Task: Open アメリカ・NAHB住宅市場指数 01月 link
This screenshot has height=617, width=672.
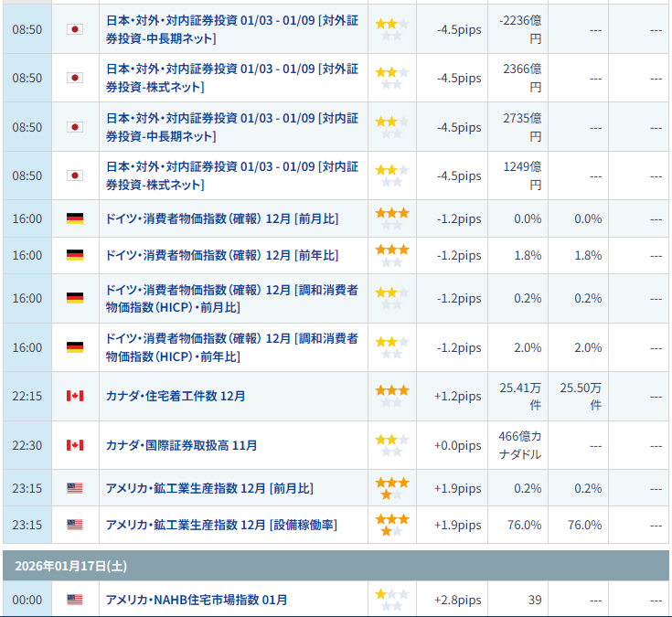Action: (x=197, y=600)
